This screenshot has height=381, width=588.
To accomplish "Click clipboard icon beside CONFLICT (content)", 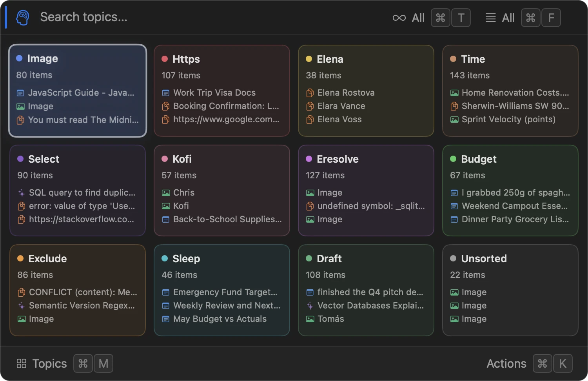I will click(x=22, y=292).
